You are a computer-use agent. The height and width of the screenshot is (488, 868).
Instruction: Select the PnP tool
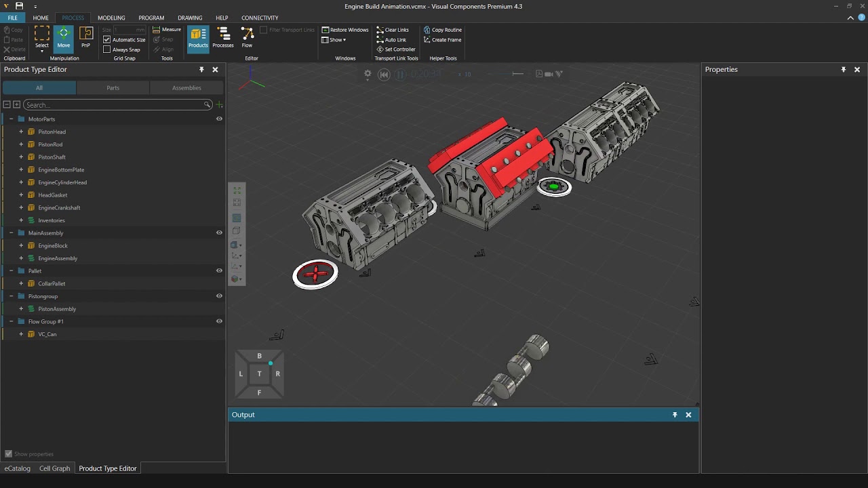click(x=86, y=37)
